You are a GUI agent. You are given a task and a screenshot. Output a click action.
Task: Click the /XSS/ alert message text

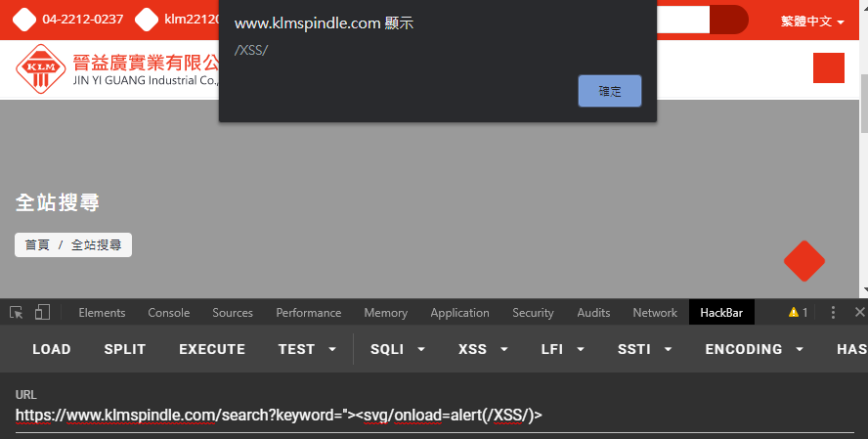click(251, 50)
